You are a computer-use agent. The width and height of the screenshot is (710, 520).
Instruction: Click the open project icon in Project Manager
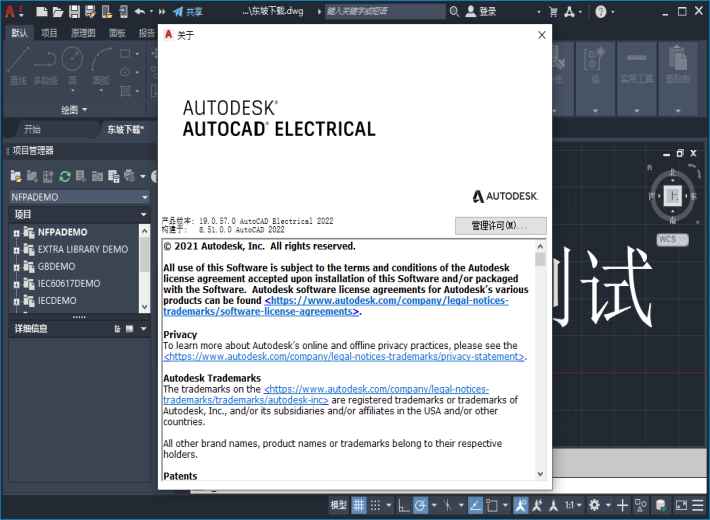point(16,176)
